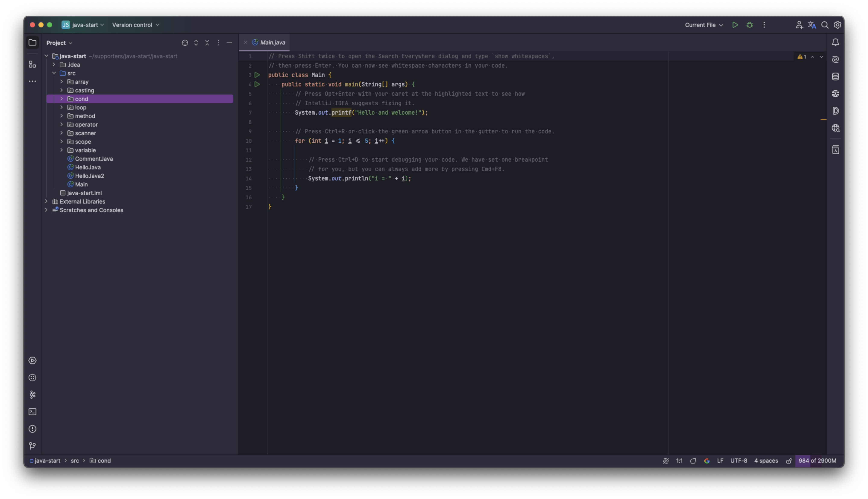This screenshot has height=499, width=868.
Task: Select the HelloJava class file
Action: 88,167
